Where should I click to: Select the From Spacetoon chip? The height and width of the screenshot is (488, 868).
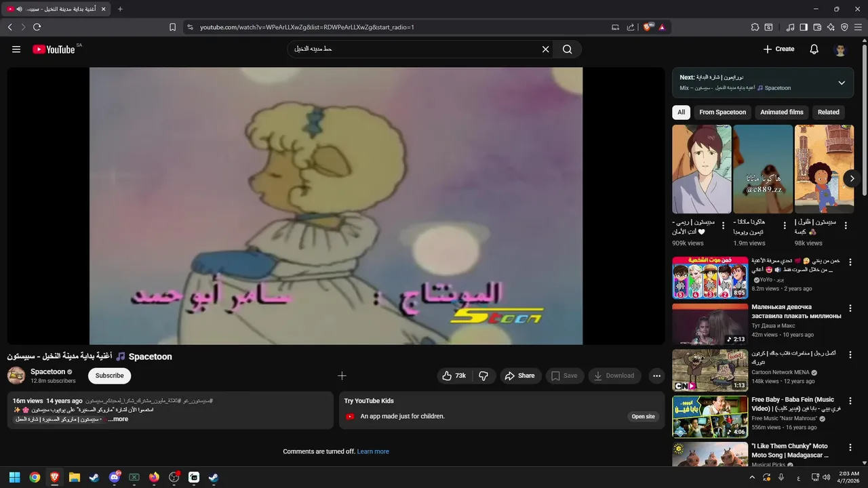(722, 112)
